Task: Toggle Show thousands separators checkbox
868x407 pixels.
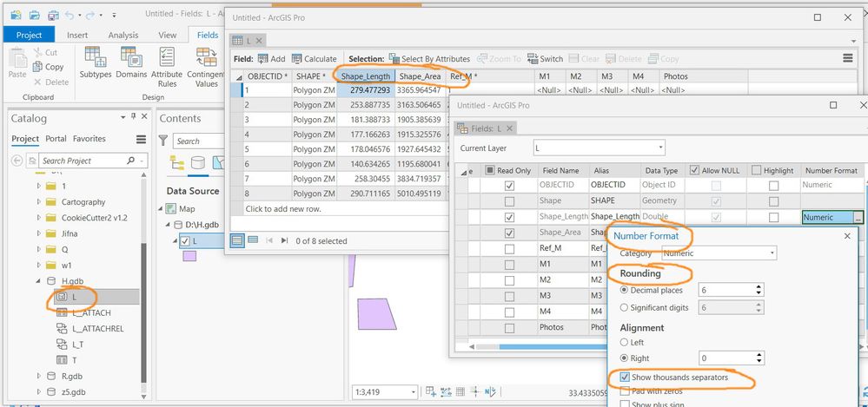Action: [625, 377]
